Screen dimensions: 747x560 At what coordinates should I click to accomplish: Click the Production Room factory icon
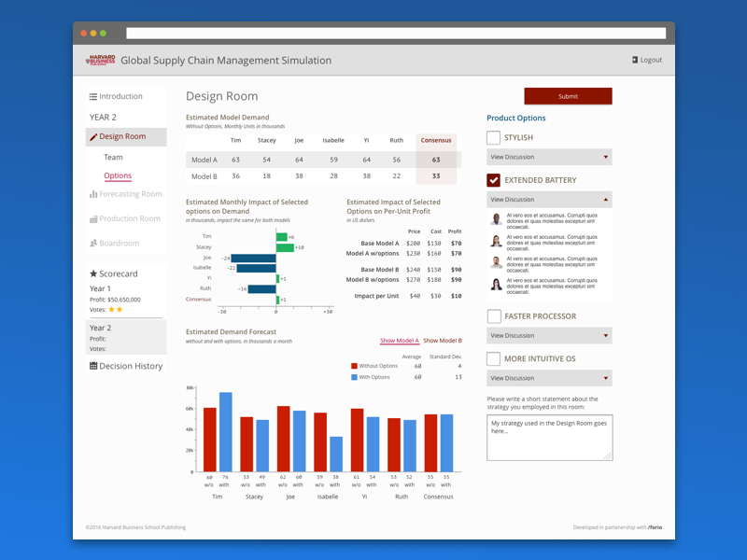point(93,219)
